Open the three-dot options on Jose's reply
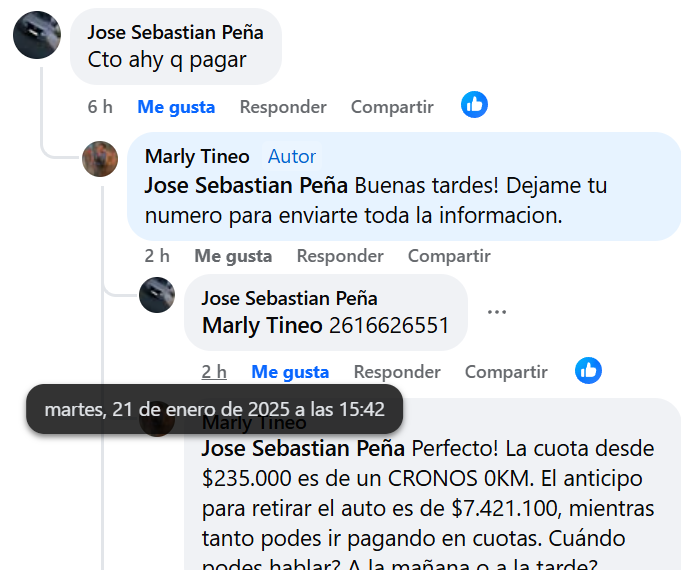 click(x=497, y=312)
